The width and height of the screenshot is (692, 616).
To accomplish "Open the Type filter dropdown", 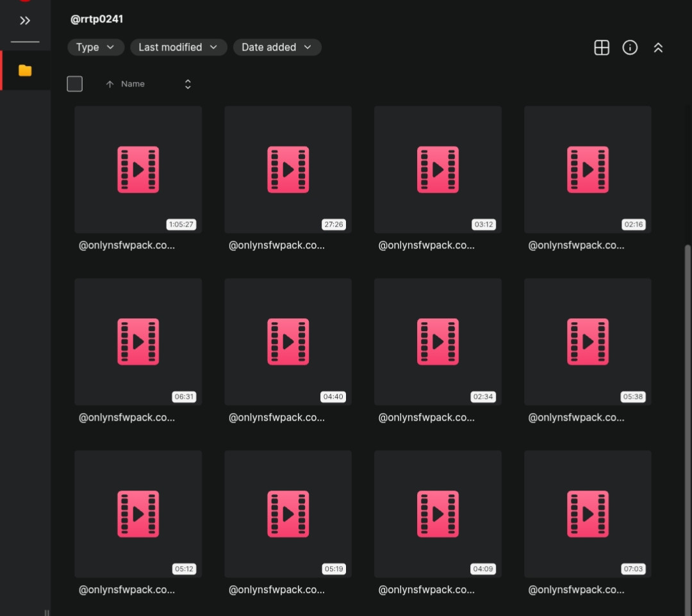I will pyautogui.click(x=95, y=47).
